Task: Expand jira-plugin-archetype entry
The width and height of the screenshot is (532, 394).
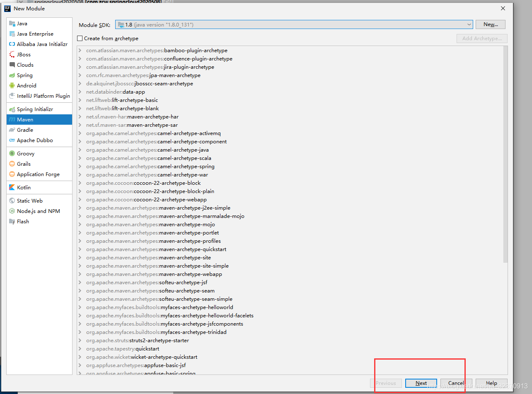Action: point(80,67)
